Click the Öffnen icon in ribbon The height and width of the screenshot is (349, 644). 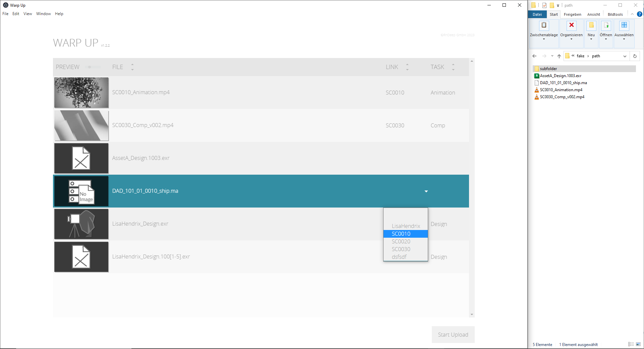(x=606, y=25)
